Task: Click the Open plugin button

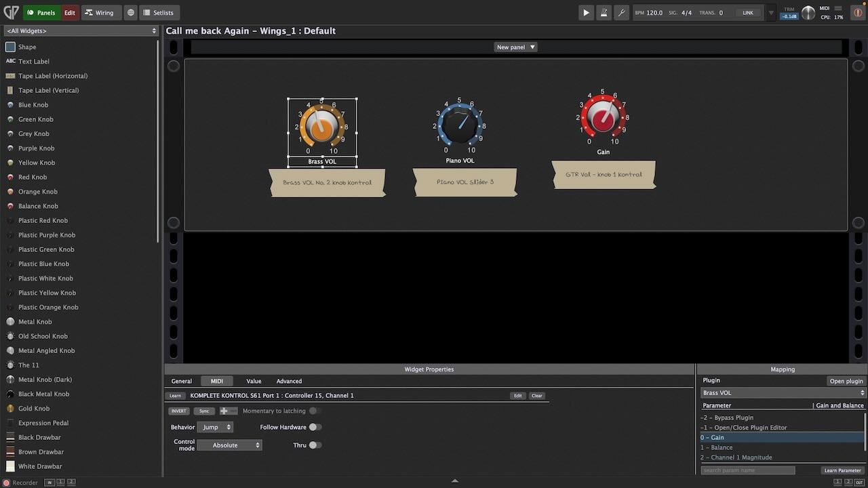Action: (x=846, y=381)
